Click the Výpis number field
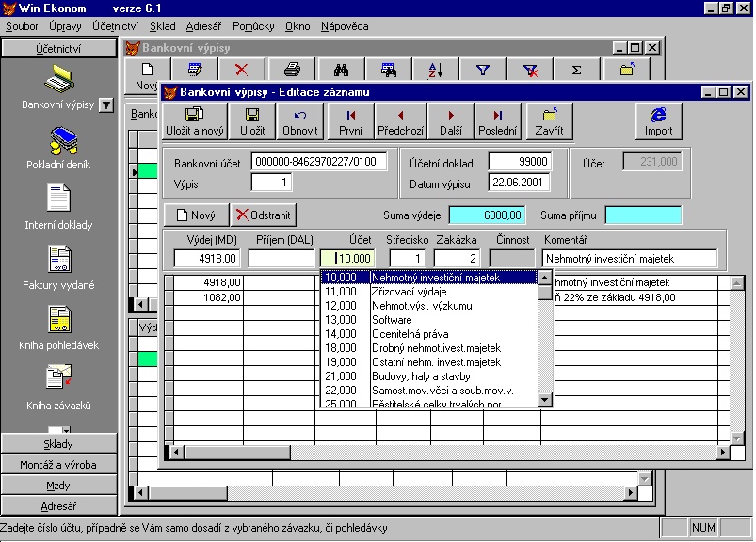Image resolution: width=756 pixels, height=542 pixels. click(x=271, y=183)
